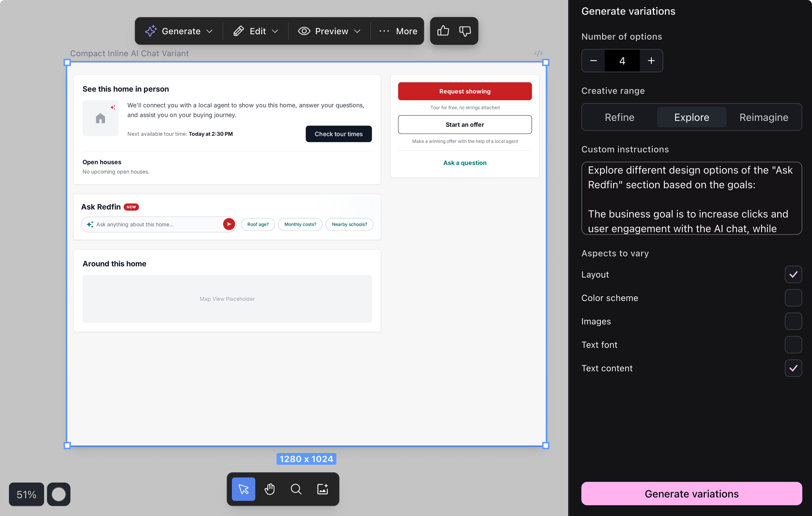
Task: Click the Generate variations button
Action: pyautogui.click(x=692, y=493)
